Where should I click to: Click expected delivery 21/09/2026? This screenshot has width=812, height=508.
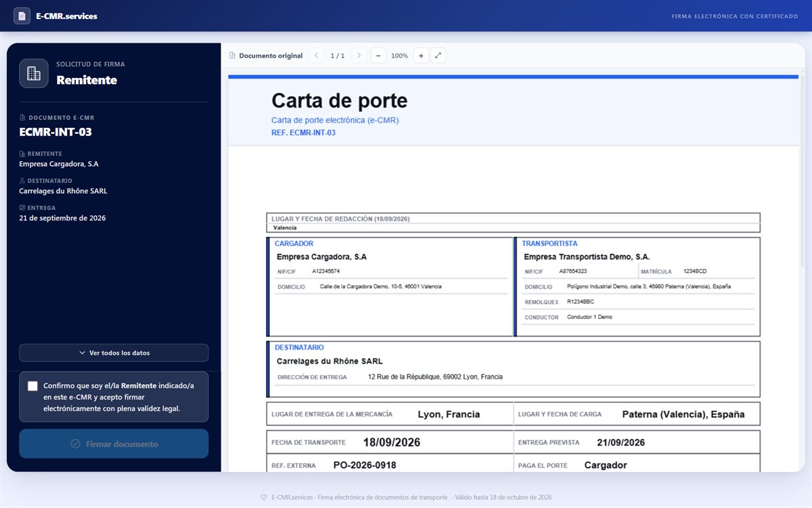click(621, 442)
